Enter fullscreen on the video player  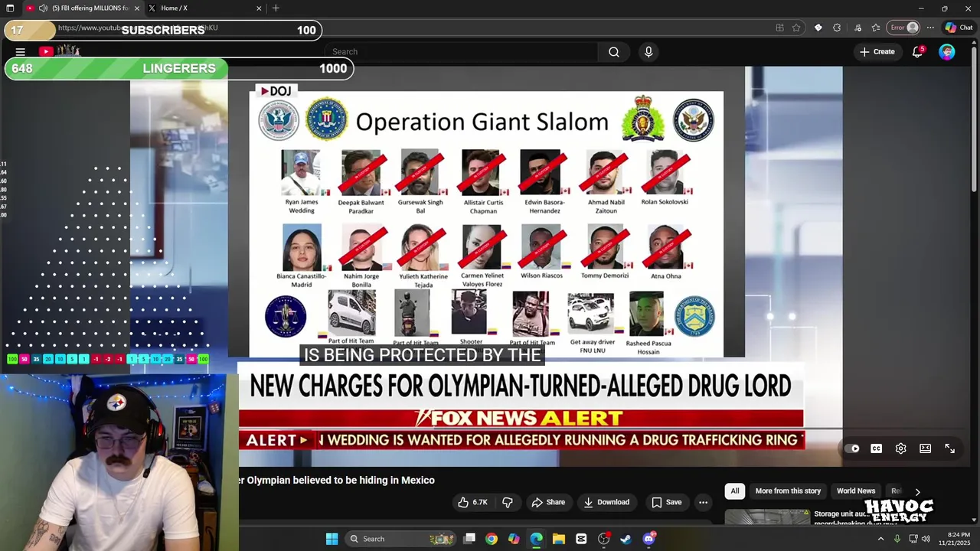[x=950, y=448]
